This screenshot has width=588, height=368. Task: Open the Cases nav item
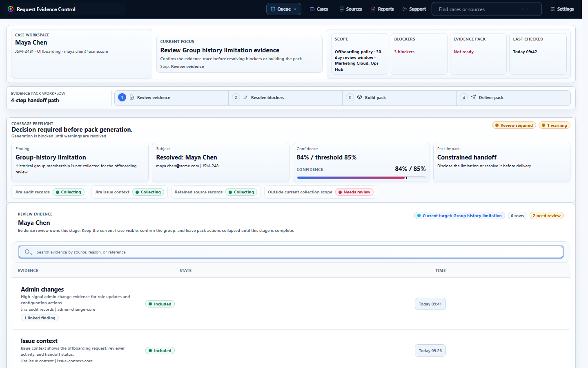319,9
